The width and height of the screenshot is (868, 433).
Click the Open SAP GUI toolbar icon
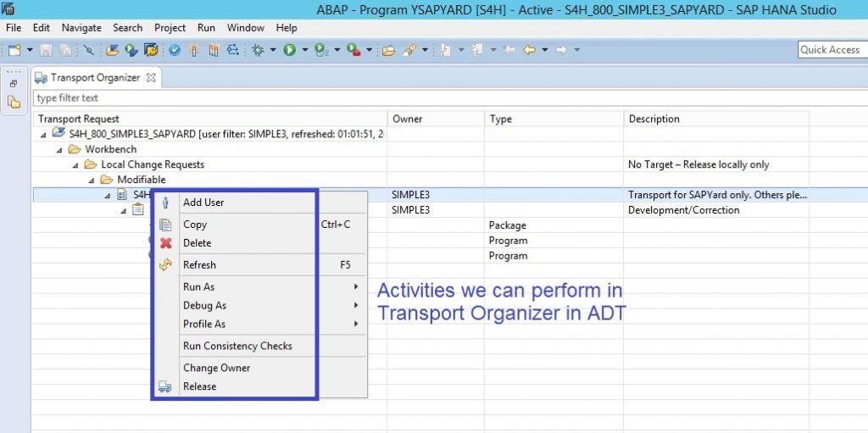pos(151,50)
